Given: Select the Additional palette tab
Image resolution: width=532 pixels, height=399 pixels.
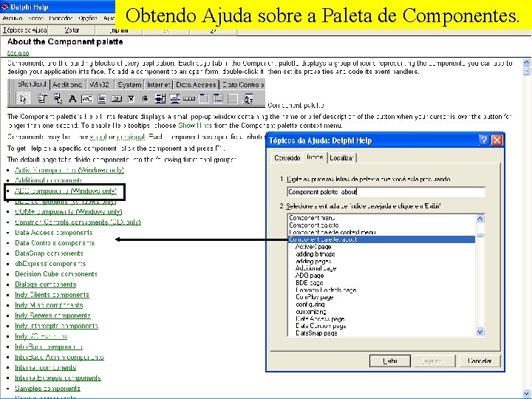Looking at the screenshot, I should click(x=67, y=85).
